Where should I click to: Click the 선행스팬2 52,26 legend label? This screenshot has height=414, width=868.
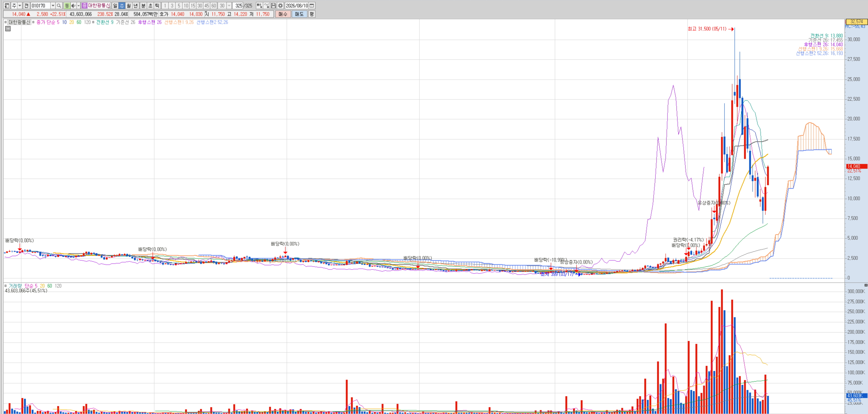click(x=212, y=22)
